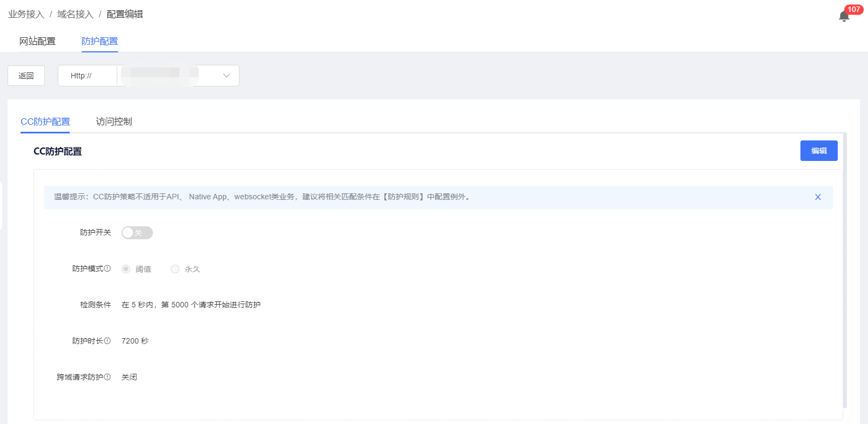Click the 配置编辑 breadcrumb text
The height and width of the screenshot is (424, 868).
(x=125, y=14)
